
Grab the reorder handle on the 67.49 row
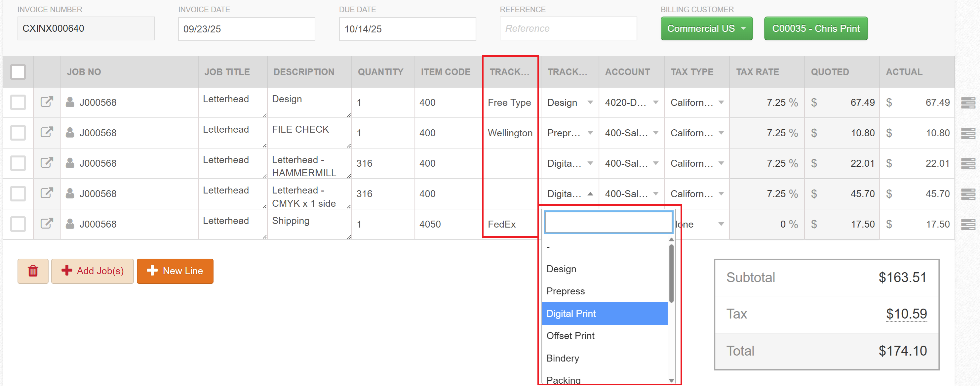967,103
